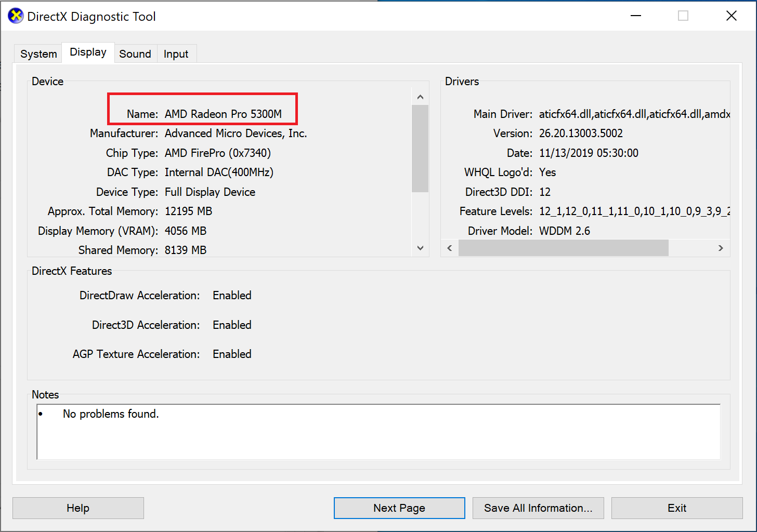Screen dimensions: 757x532
Task: Click the down arrow on the Device scrollbar
Action: click(420, 248)
